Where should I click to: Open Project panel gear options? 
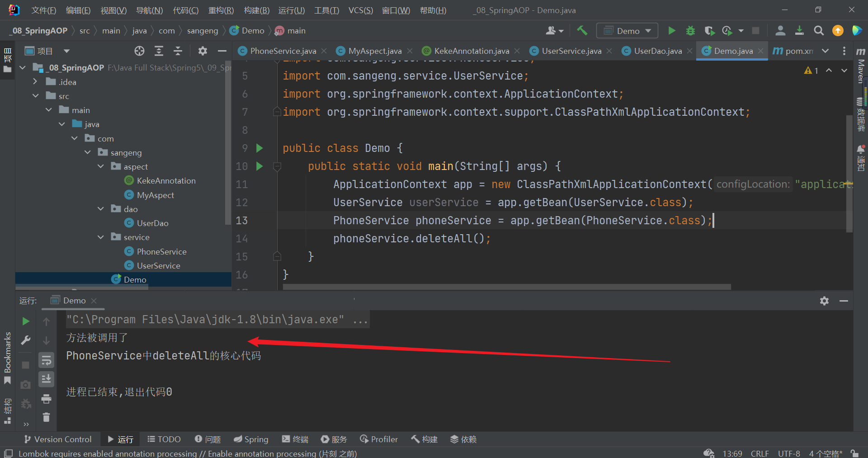click(x=203, y=51)
